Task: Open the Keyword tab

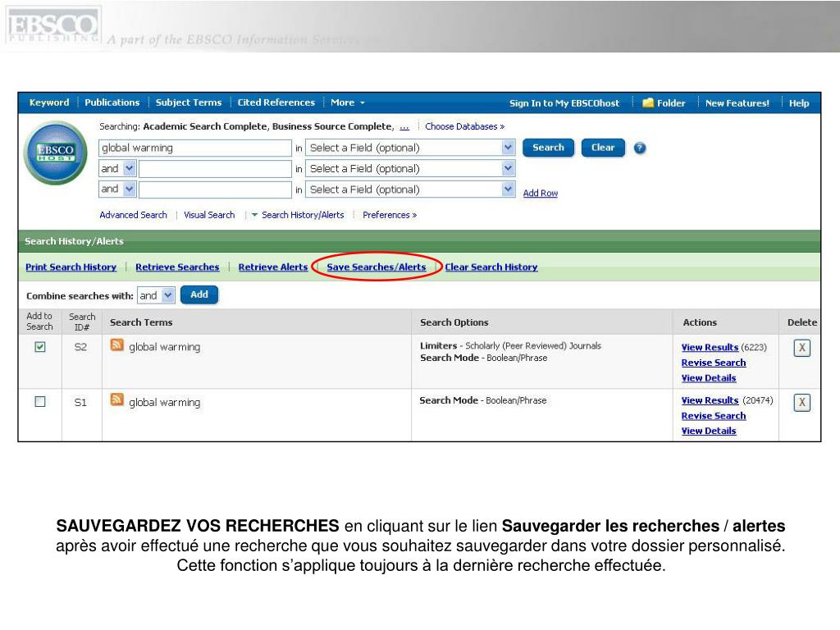Action: click(x=49, y=103)
